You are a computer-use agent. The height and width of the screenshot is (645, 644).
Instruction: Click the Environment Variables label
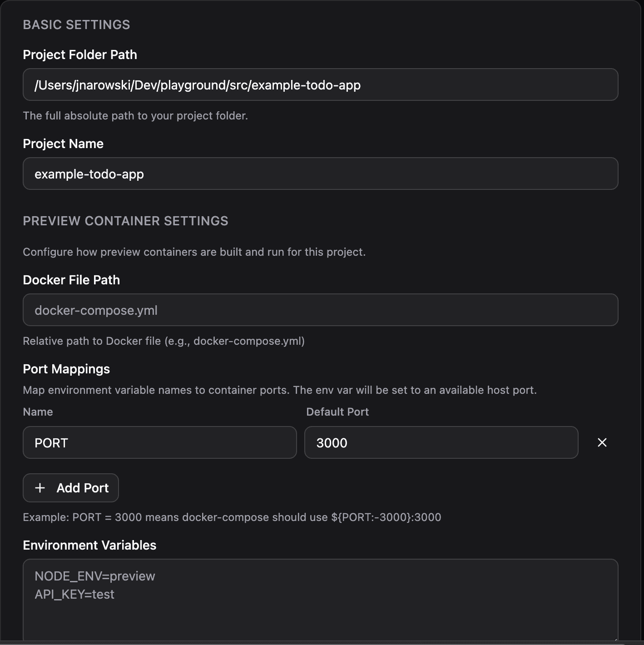[x=89, y=545]
